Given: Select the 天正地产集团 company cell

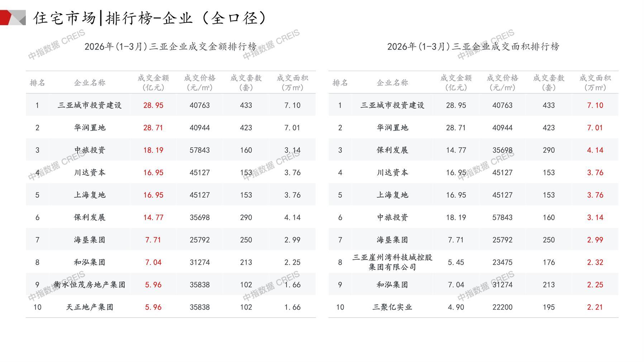Looking at the screenshot, I should tap(90, 307).
